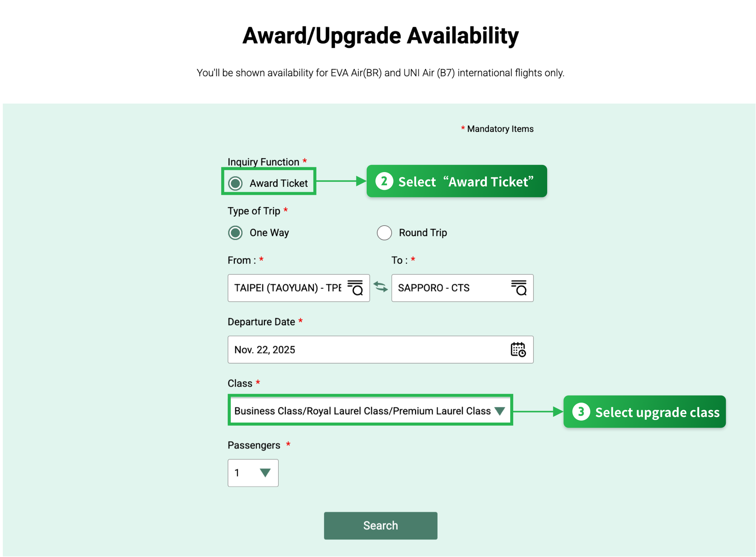Click the numbered "2" badge on the Award Ticket callout
756x557 pixels.
tap(384, 181)
